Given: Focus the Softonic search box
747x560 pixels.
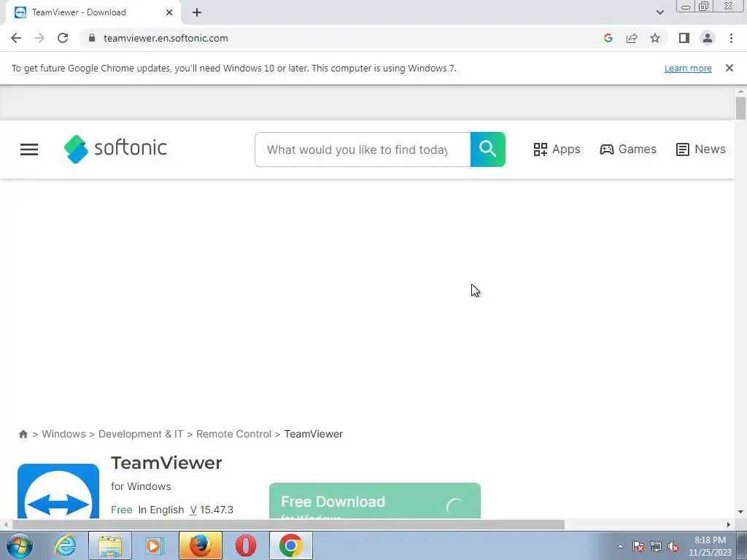Looking at the screenshot, I should pyautogui.click(x=363, y=149).
